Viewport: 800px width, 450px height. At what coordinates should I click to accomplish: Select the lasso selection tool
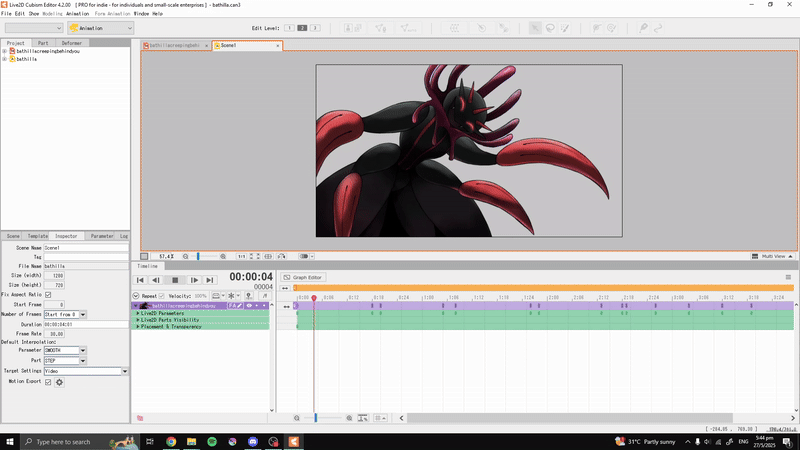click(x=550, y=28)
